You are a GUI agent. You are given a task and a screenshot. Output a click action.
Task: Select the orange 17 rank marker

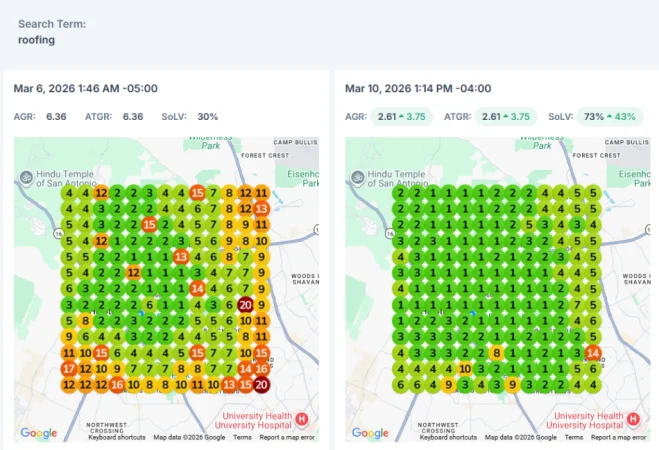(69, 369)
